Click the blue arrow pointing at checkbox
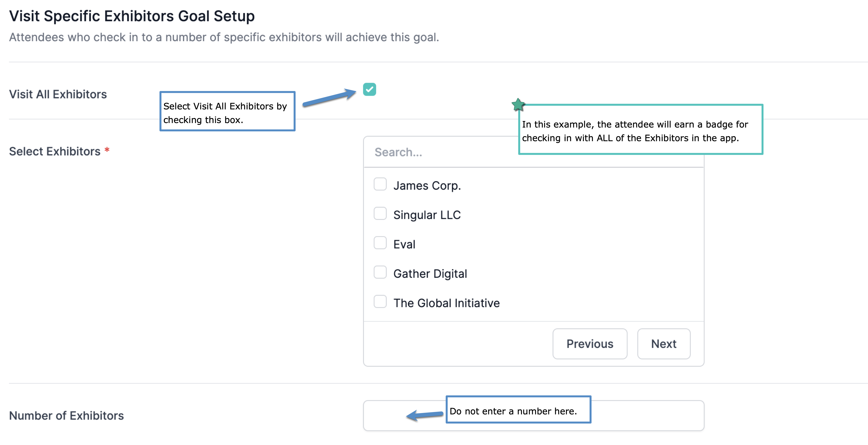Screen dimensions: 868x445 (x=329, y=98)
